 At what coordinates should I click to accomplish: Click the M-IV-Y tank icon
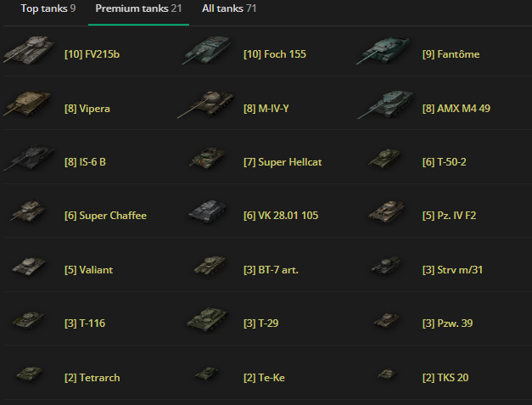pos(206,104)
